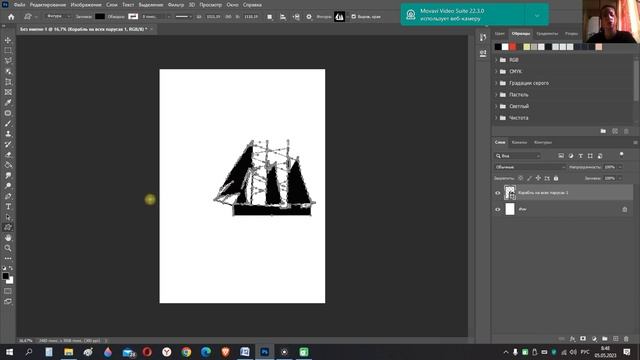The height and width of the screenshot is (360, 640).
Task: Expand the RGB swatch folder
Action: click(x=496, y=60)
